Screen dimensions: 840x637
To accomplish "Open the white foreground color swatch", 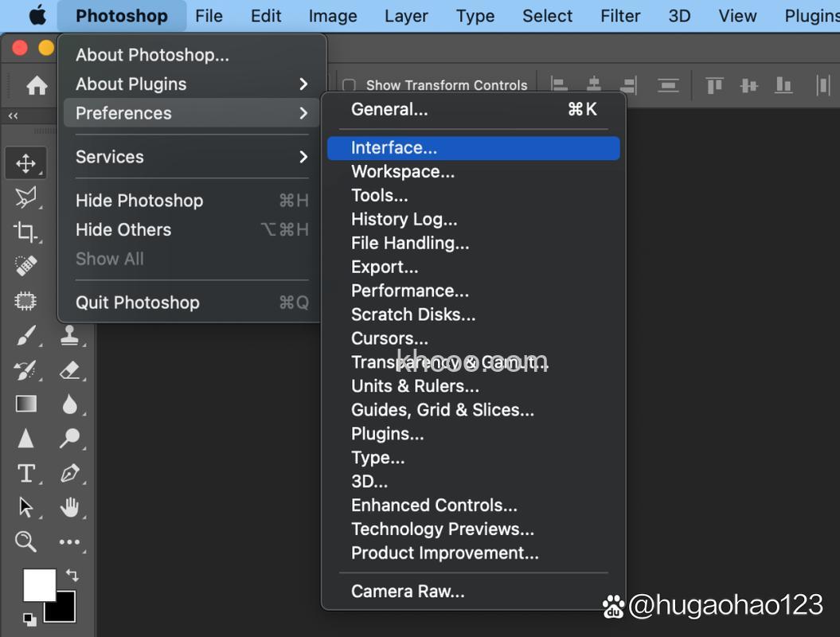I will (x=37, y=585).
